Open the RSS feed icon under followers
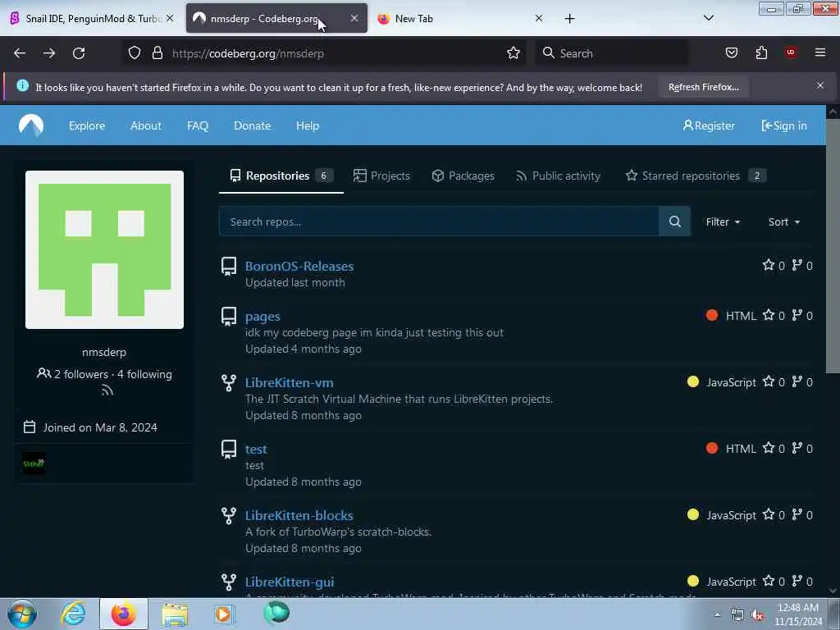The width and height of the screenshot is (840, 630). click(107, 390)
